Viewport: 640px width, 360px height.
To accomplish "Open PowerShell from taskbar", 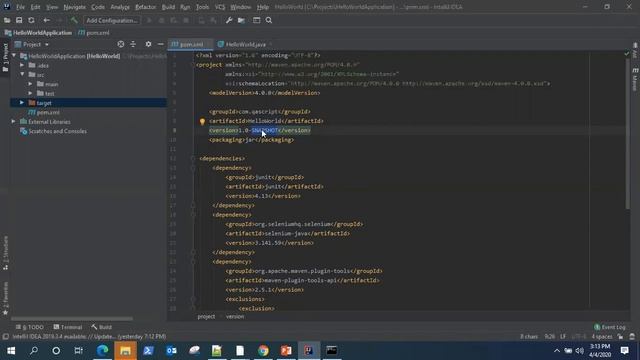I will [148, 351].
